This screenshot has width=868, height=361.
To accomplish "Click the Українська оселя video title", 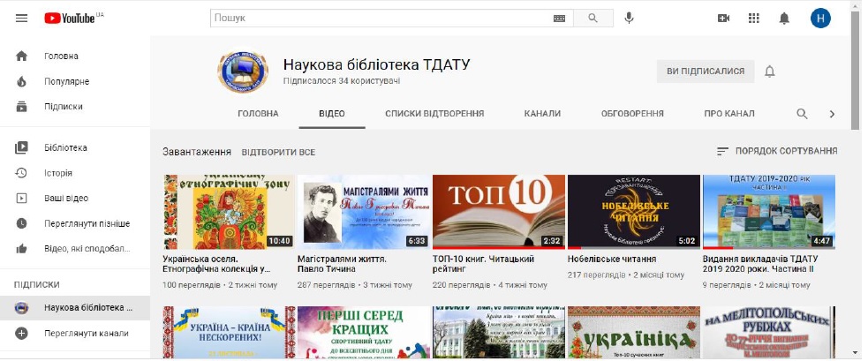I will (217, 264).
